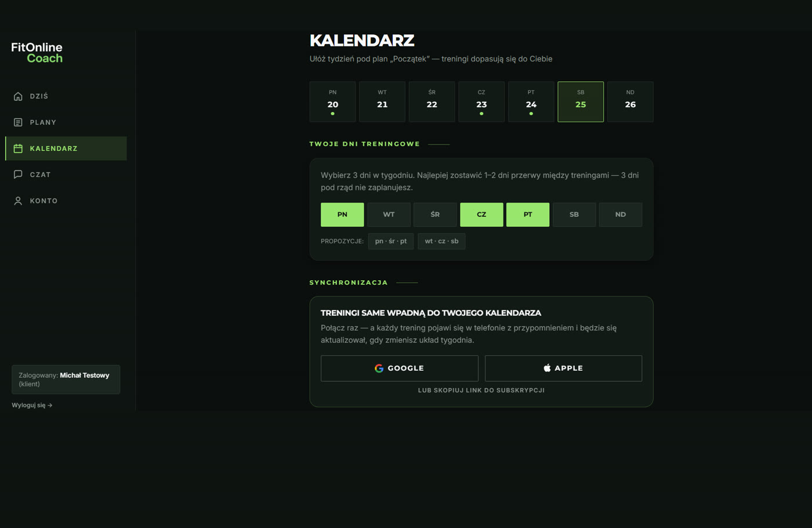
Task: Click the person icon next to Konto
Action: (18, 201)
